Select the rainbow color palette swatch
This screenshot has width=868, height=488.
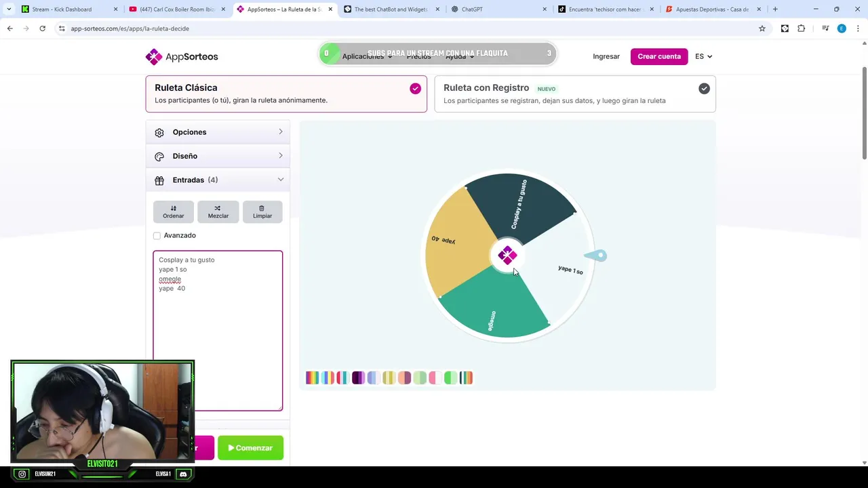click(312, 378)
